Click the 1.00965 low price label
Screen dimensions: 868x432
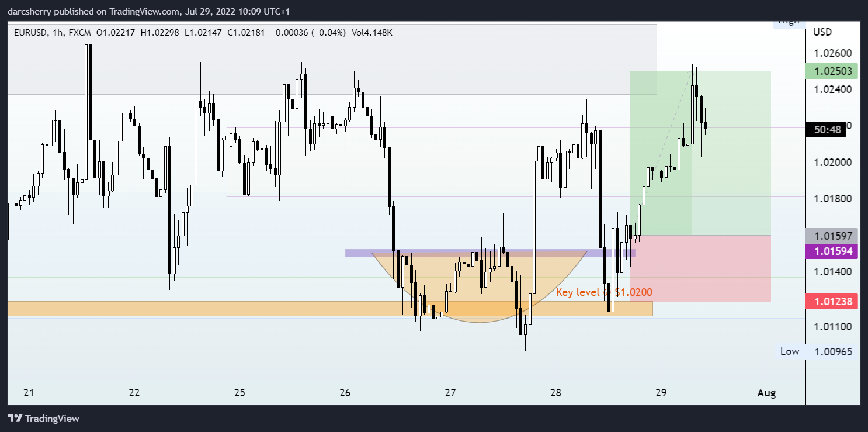coord(832,351)
